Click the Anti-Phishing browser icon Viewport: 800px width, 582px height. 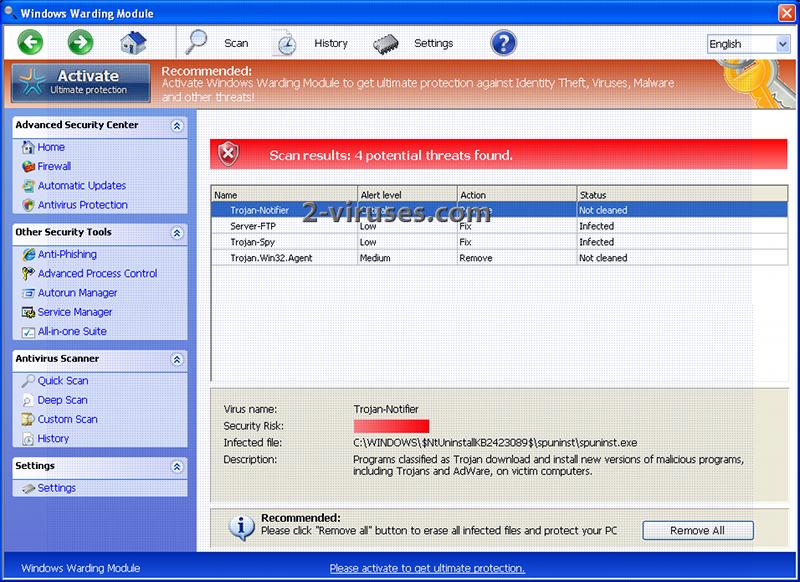pyautogui.click(x=28, y=255)
